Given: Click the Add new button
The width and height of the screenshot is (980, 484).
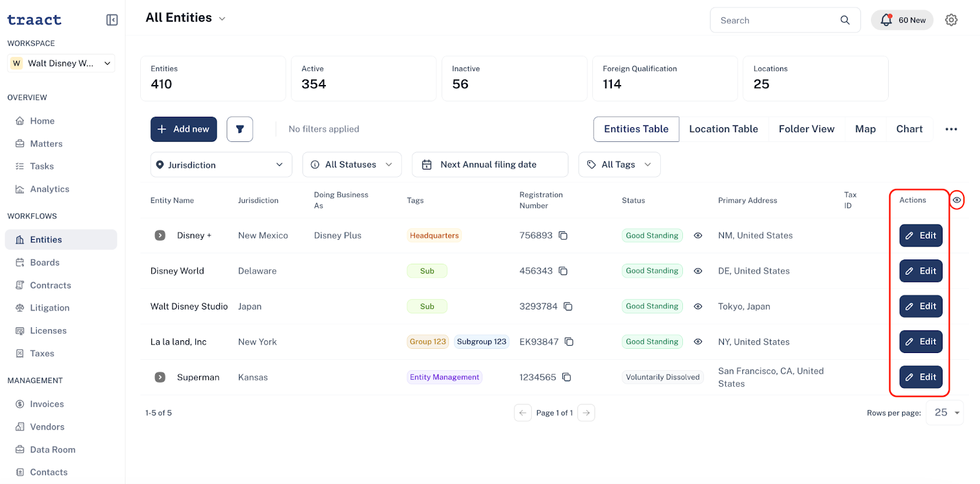Looking at the screenshot, I should click(184, 129).
